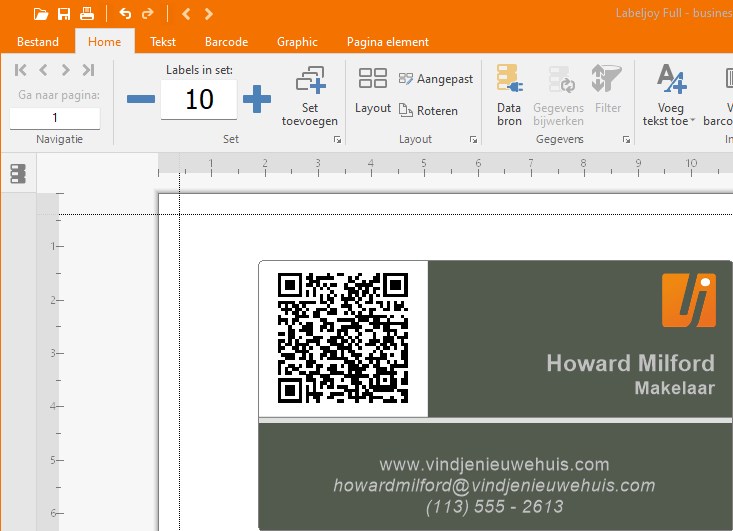Increase labels in set with plus
The width and height of the screenshot is (733, 531).
pyautogui.click(x=257, y=99)
